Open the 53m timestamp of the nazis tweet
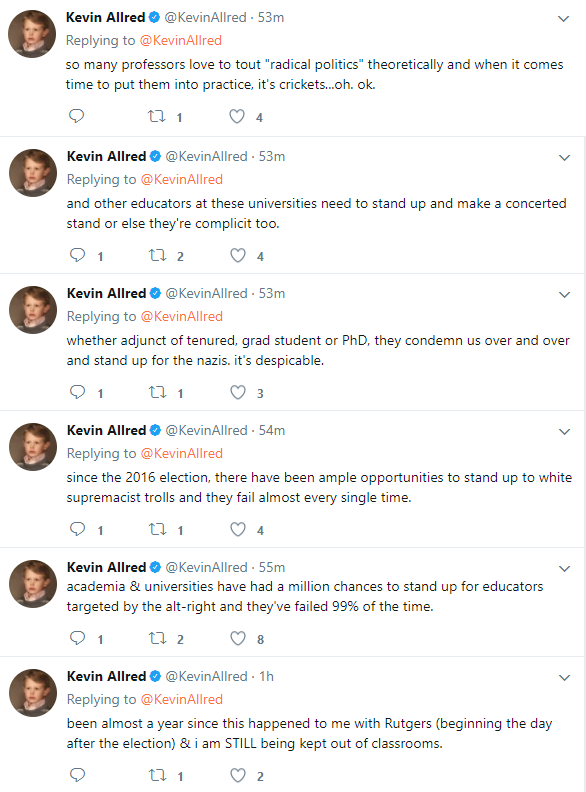The height and width of the screenshot is (792, 586). (272, 293)
